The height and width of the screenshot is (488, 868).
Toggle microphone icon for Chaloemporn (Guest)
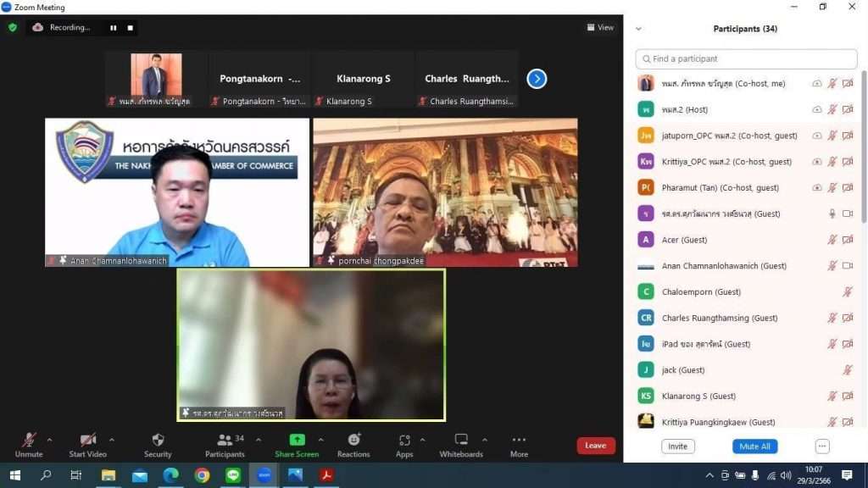pos(848,291)
